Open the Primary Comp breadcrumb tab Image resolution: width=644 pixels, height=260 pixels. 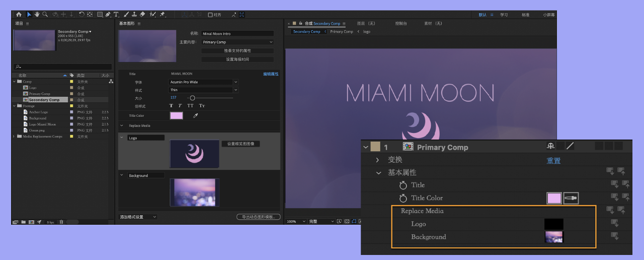point(342,31)
